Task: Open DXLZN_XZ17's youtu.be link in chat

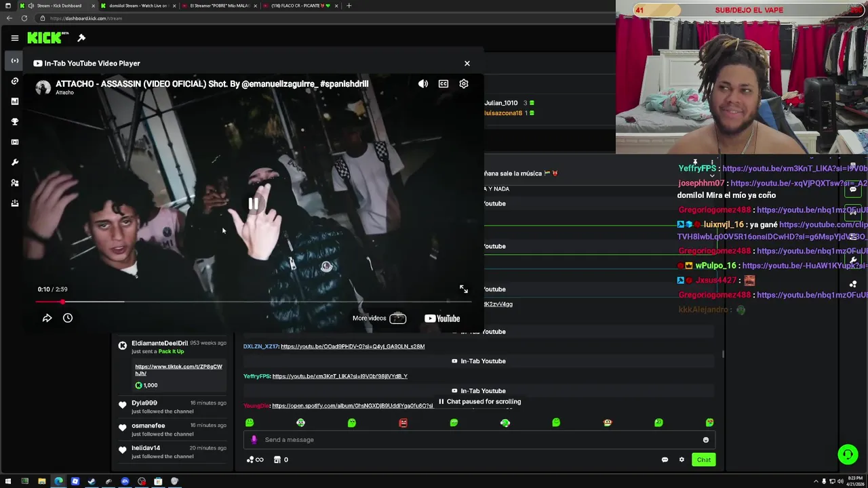Action: pos(353,346)
